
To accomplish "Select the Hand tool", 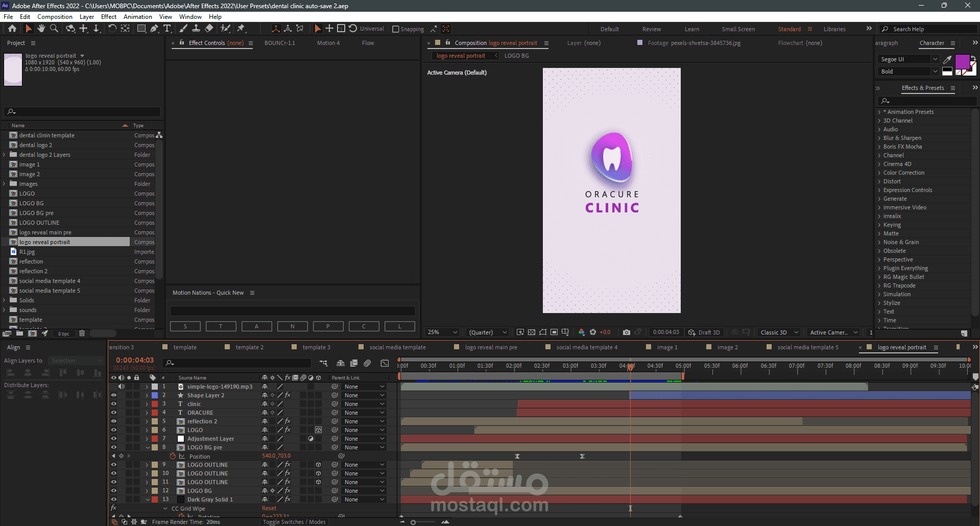I will click(x=41, y=29).
